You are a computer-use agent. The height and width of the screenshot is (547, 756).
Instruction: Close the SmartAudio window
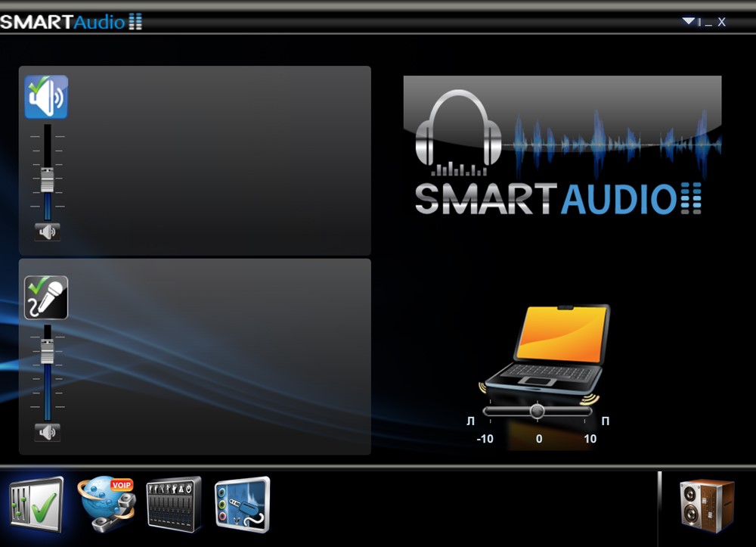(x=721, y=22)
